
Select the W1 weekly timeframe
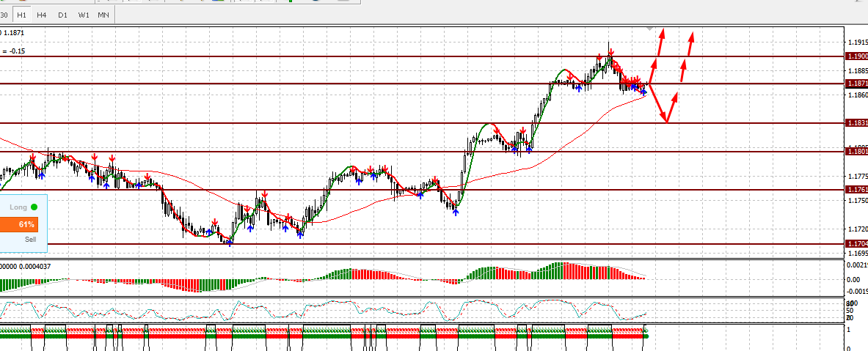pos(84,14)
